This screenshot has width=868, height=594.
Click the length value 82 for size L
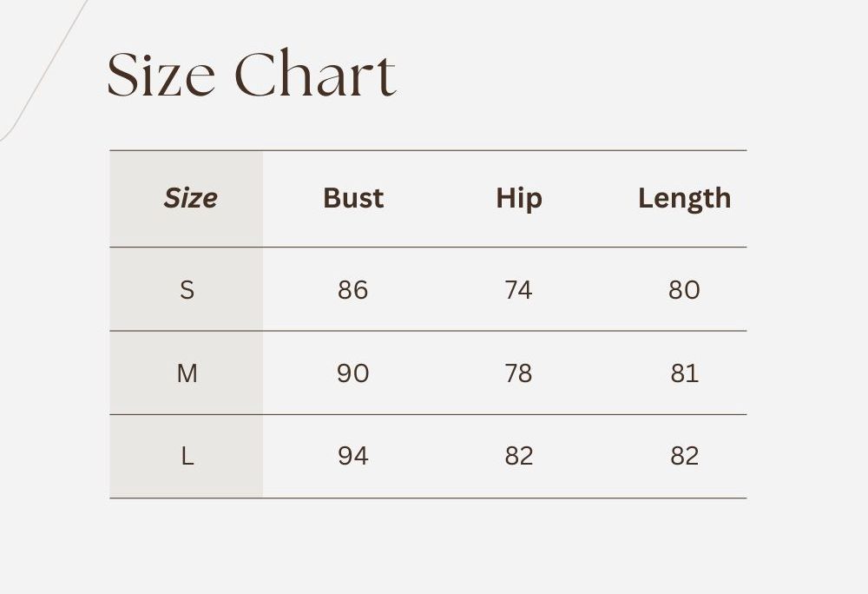click(684, 456)
